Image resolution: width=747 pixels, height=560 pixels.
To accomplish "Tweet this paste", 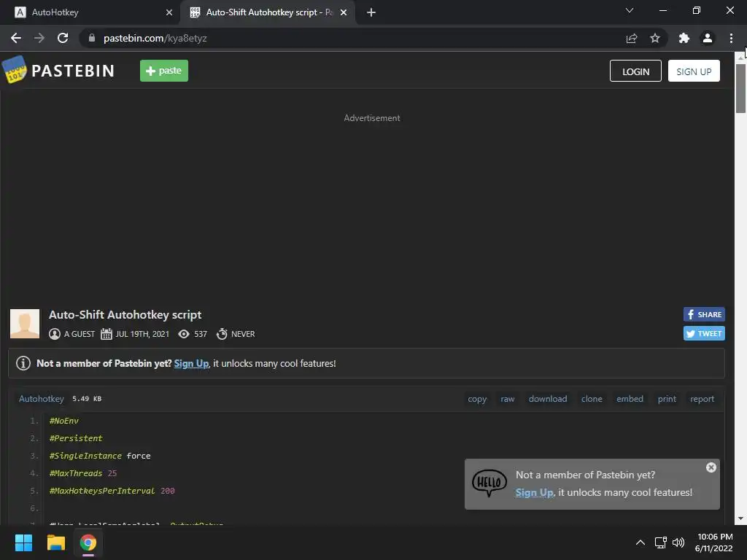I will pos(704,333).
